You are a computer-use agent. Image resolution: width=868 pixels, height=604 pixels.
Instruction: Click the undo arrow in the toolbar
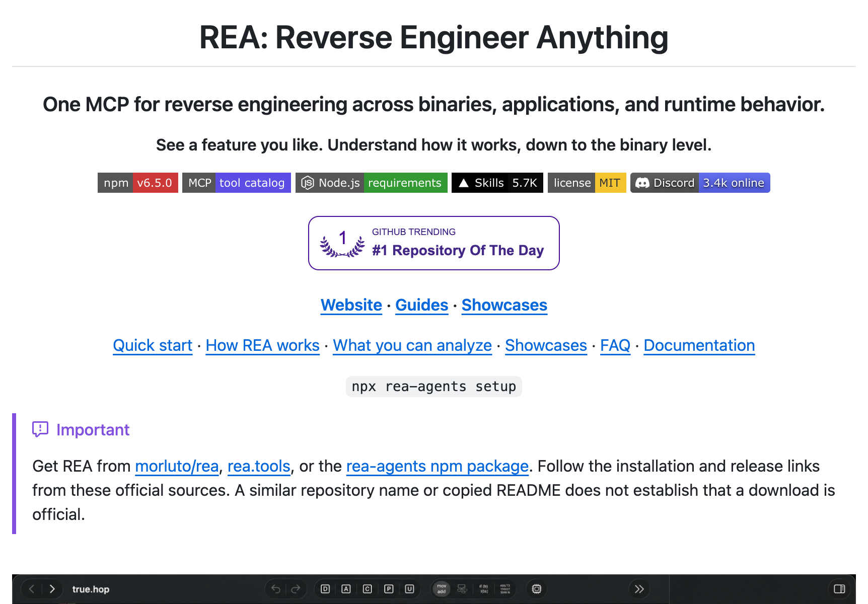point(276,589)
